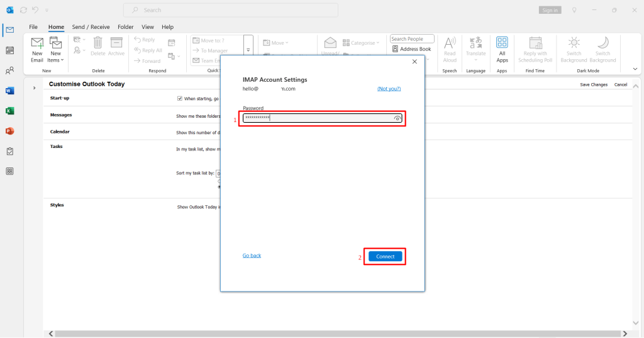Screen dimensions: 644x338
Task: Open the Quick Access Toolbar customise dropdown
Action: coord(47,10)
